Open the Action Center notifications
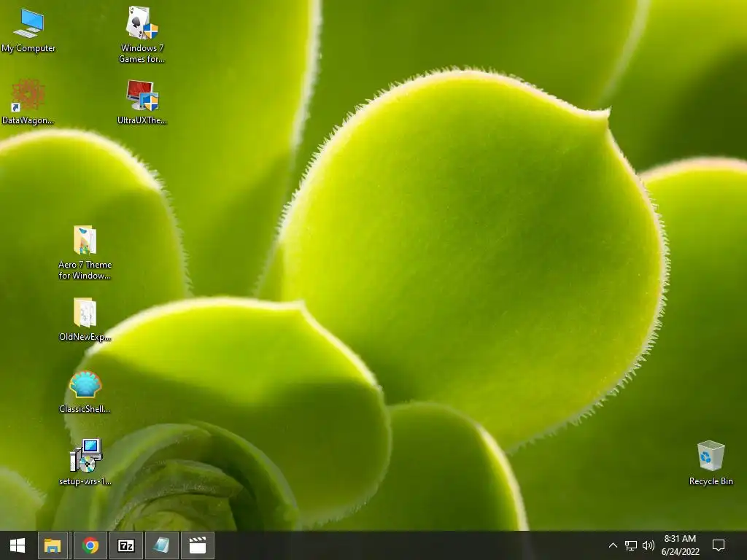Viewport: 747px width, 560px height. 719,545
